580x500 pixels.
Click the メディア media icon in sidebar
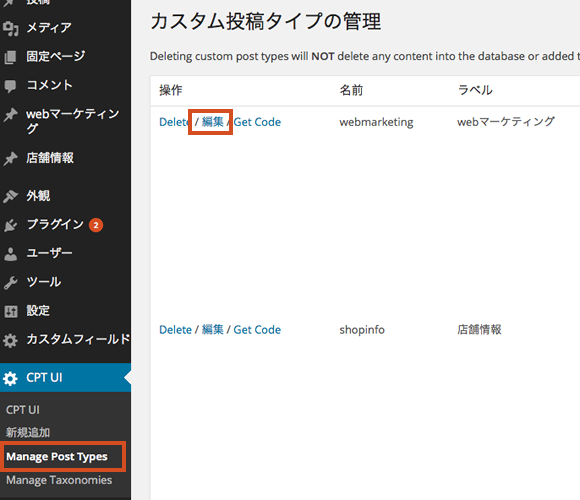tap(10, 28)
